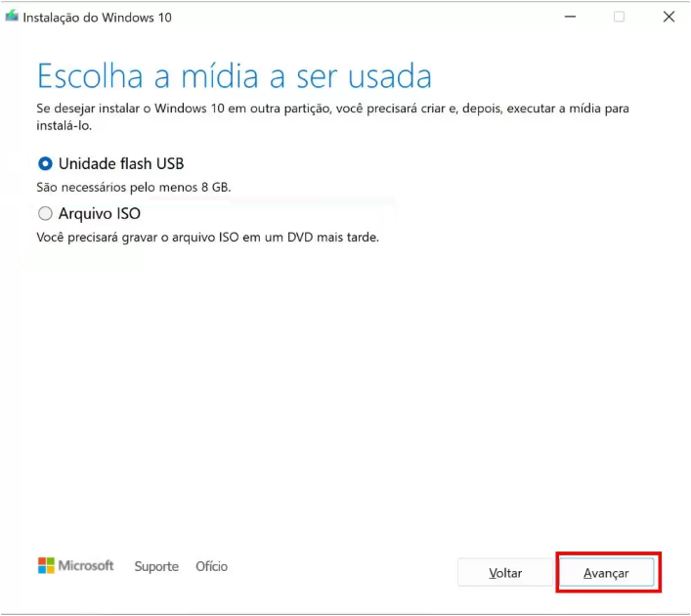The image size is (691, 616).
Task: Click the heading 'Escolha a mídia a ser usada'
Action: pyautogui.click(x=234, y=76)
